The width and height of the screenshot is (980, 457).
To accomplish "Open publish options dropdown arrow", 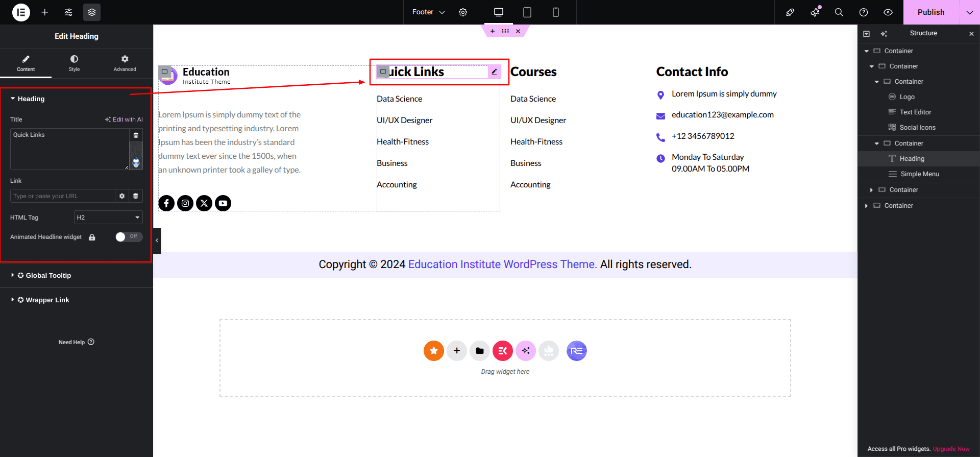I will [970, 12].
